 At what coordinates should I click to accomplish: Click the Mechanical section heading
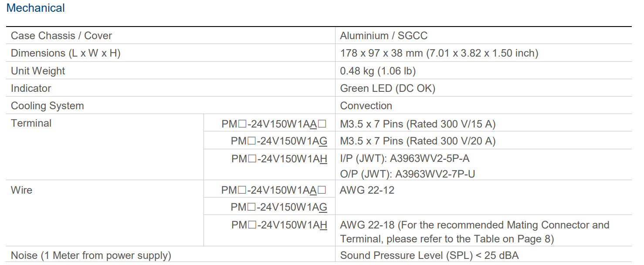click(x=36, y=8)
